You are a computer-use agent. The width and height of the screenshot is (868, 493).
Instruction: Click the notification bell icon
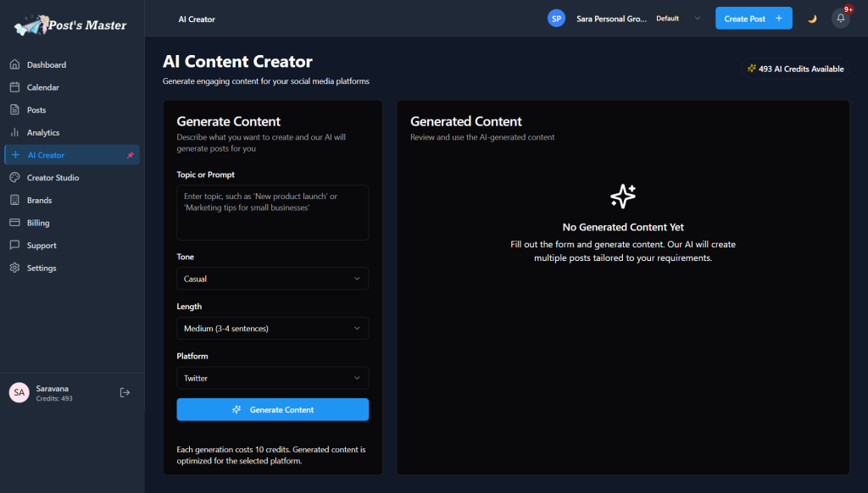840,19
